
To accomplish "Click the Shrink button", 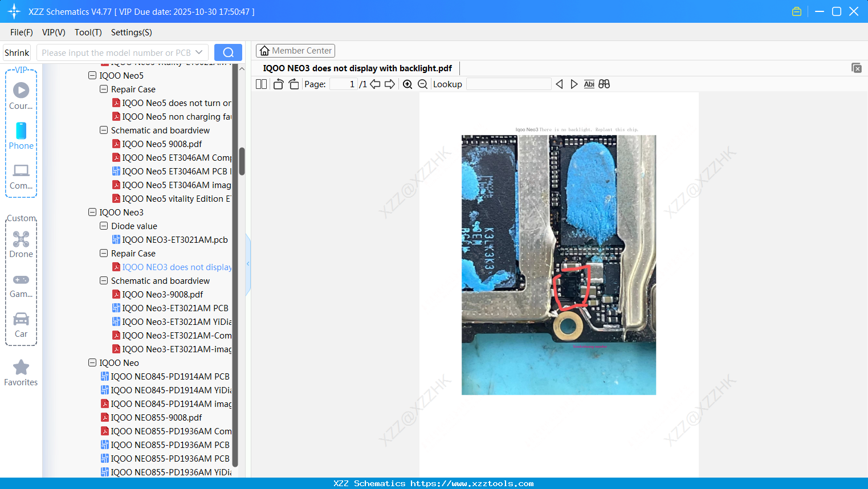I will coord(17,52).
